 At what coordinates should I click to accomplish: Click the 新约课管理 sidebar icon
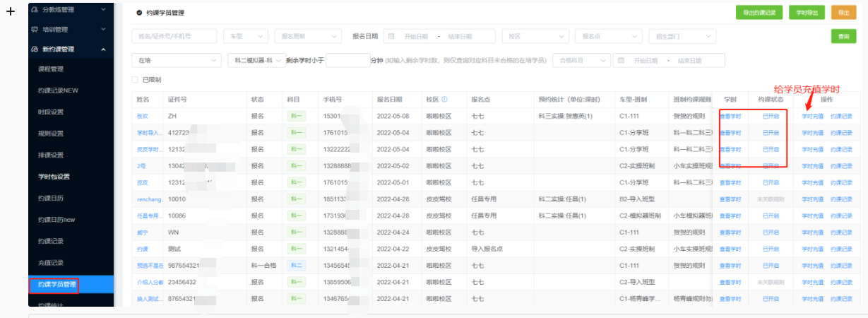click(x=35, y=49)
